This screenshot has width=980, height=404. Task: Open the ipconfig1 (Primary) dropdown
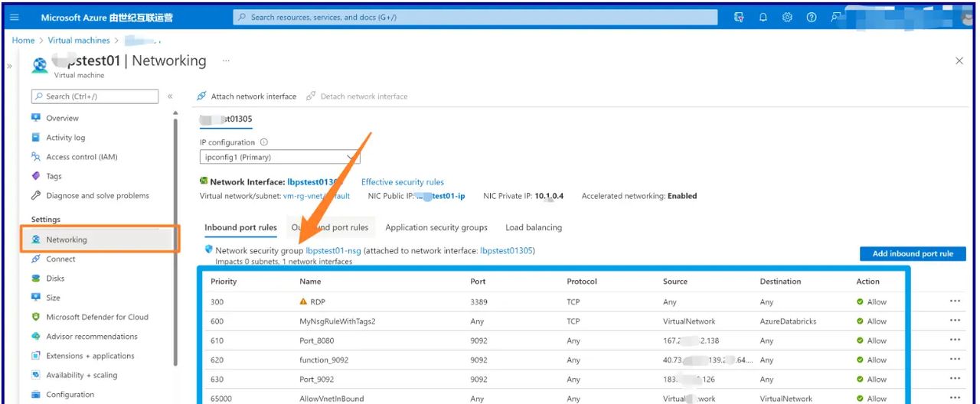click(x=279, y=158)
